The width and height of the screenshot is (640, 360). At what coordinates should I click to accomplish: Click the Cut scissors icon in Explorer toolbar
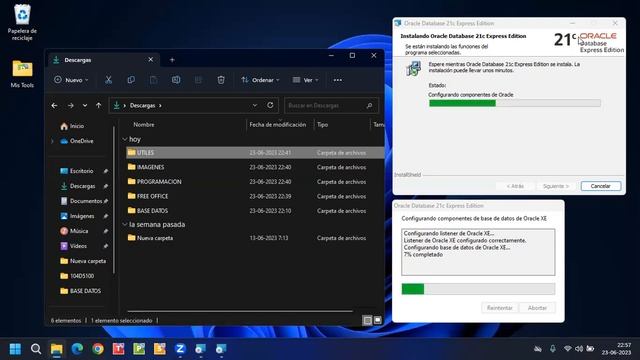pyautogui.click(x=108, y=80)
